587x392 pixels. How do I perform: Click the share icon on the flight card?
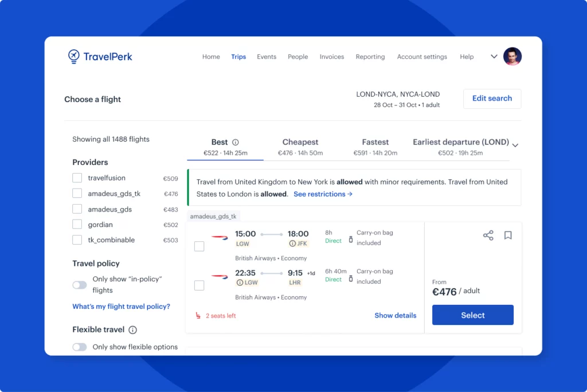pyautogui.click(x=488, y=235)
